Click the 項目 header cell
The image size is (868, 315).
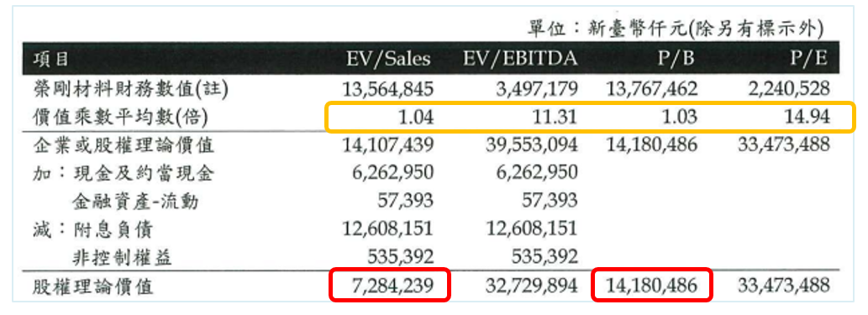pyautogui.click(x=51, y=60)
